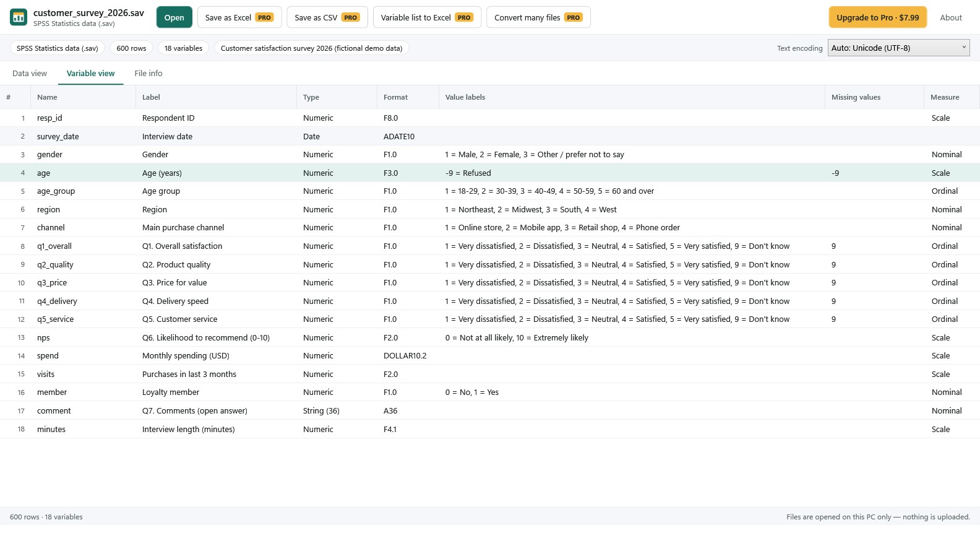Click Save as Excel button
This screenshot has width=980, height=533.
239,17
